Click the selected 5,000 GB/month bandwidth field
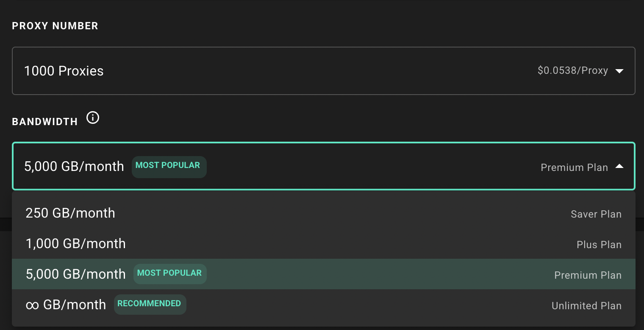 click(x=324, y=166)
